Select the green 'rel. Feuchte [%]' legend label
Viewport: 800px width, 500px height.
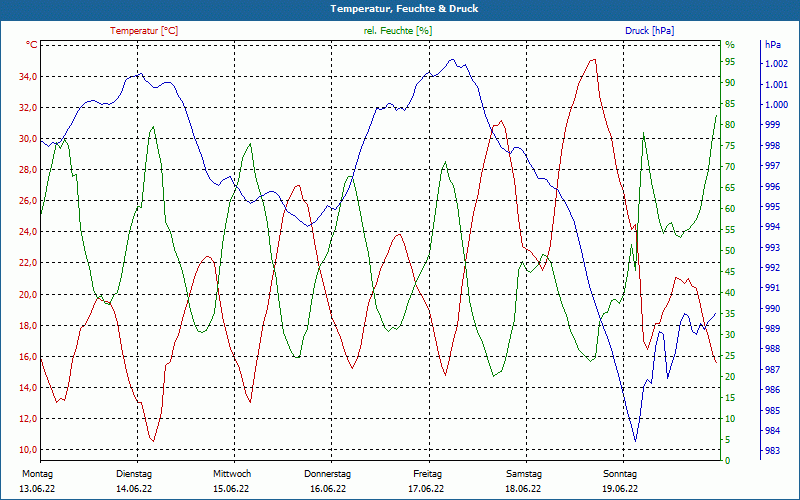pos(398,31)
